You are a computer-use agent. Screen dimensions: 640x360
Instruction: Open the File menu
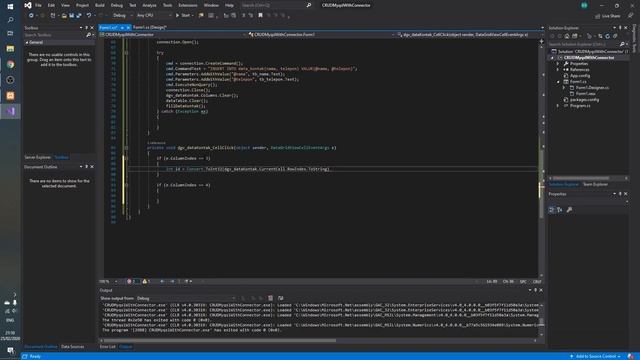(x=38, y=5)
